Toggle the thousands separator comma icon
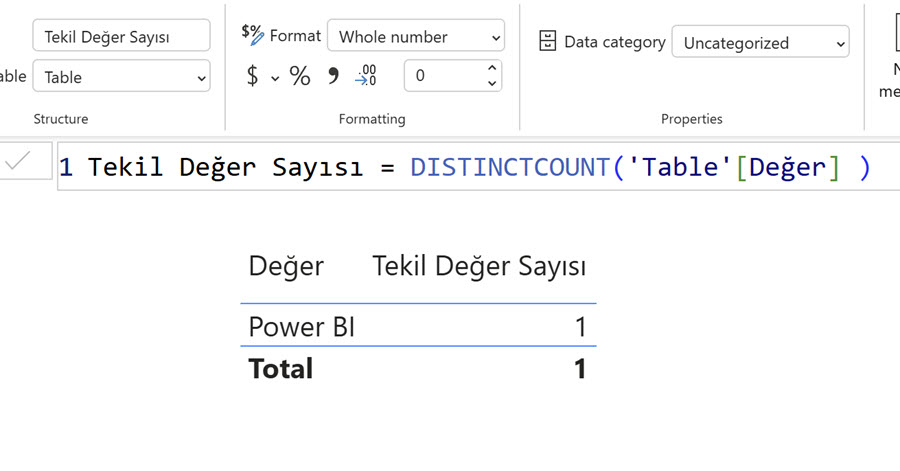 click(x=334, y=76)
